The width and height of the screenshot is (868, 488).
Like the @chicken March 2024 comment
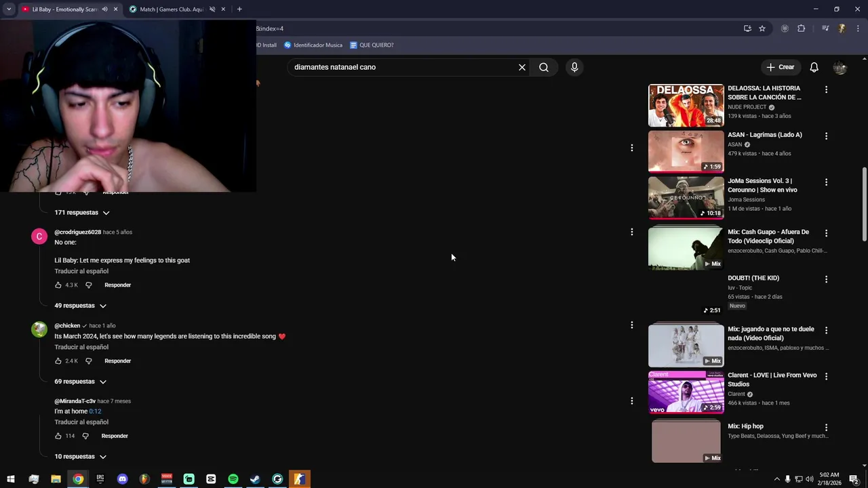[58, 361]
